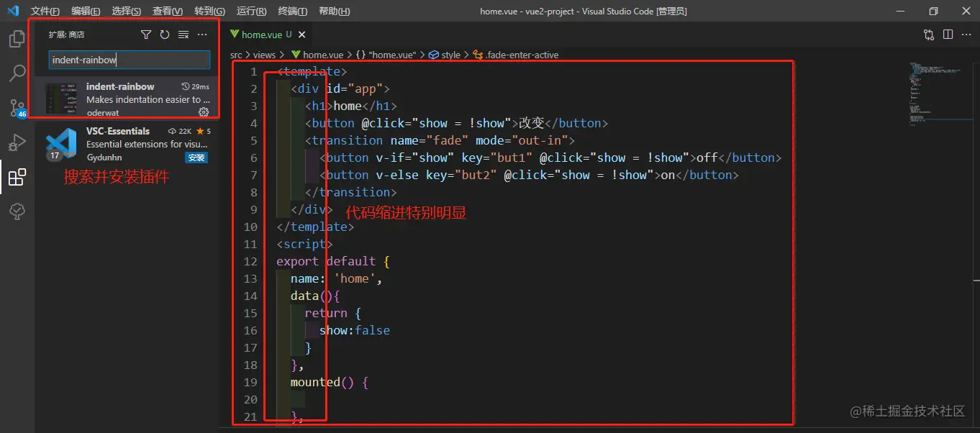Click 'views' in the breadcrumb path

point(264,55)
